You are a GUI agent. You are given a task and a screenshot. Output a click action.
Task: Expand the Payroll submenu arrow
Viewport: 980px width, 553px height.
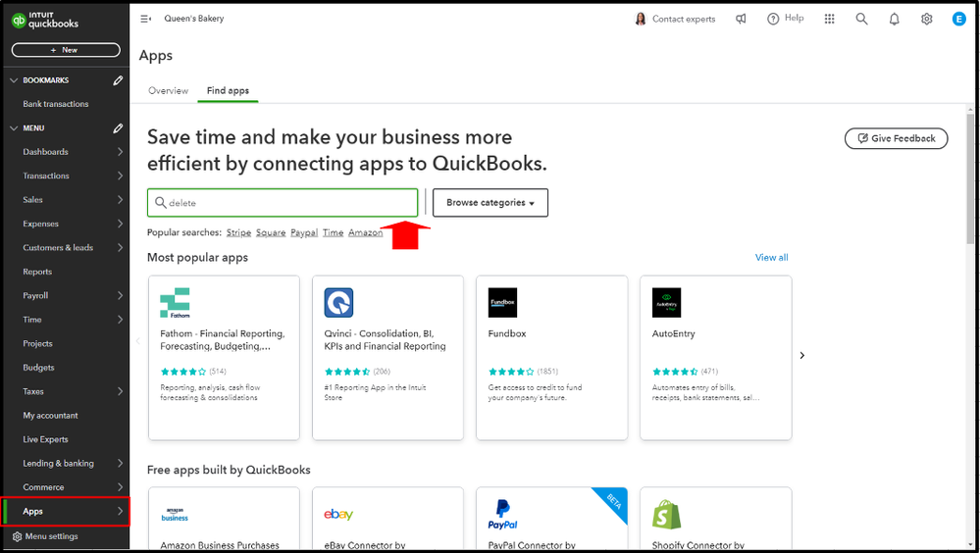(x=120, y=296)
